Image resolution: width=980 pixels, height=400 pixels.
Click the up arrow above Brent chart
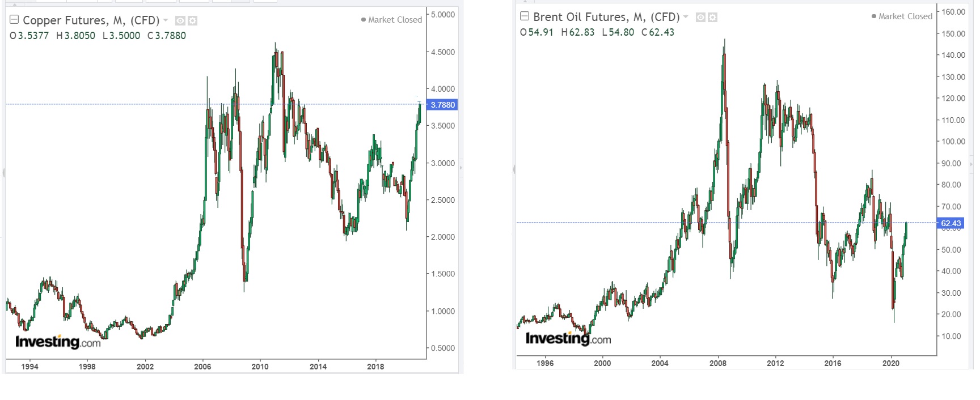pos(525,2)
